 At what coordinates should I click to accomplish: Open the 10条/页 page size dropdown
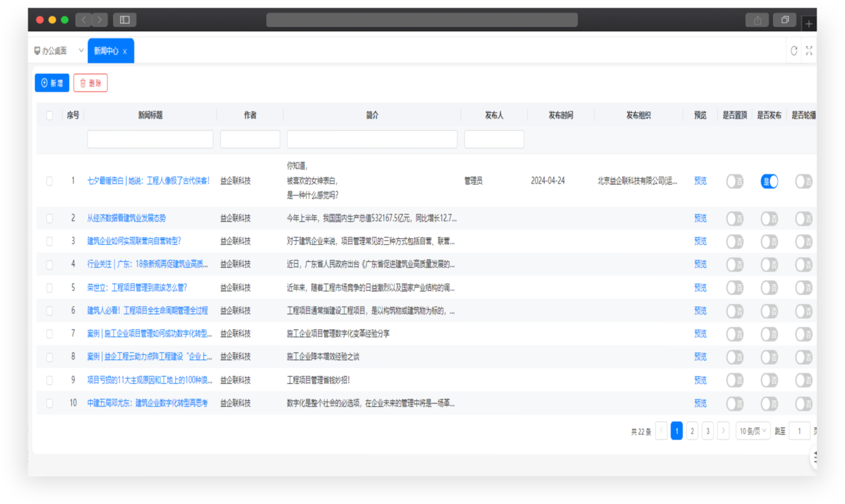753,431
